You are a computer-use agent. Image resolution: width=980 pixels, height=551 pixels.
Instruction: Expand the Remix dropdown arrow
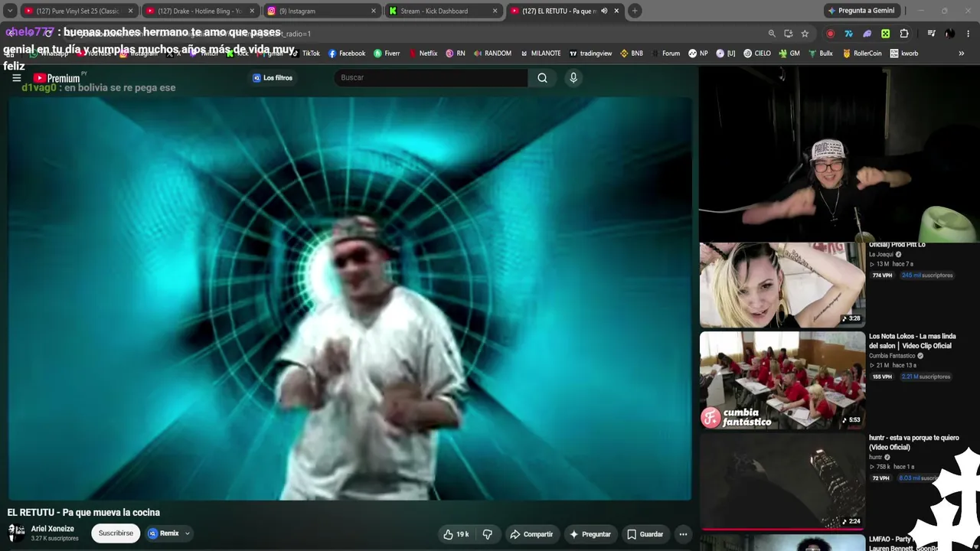pyautogui.click(x=187, y=534)
